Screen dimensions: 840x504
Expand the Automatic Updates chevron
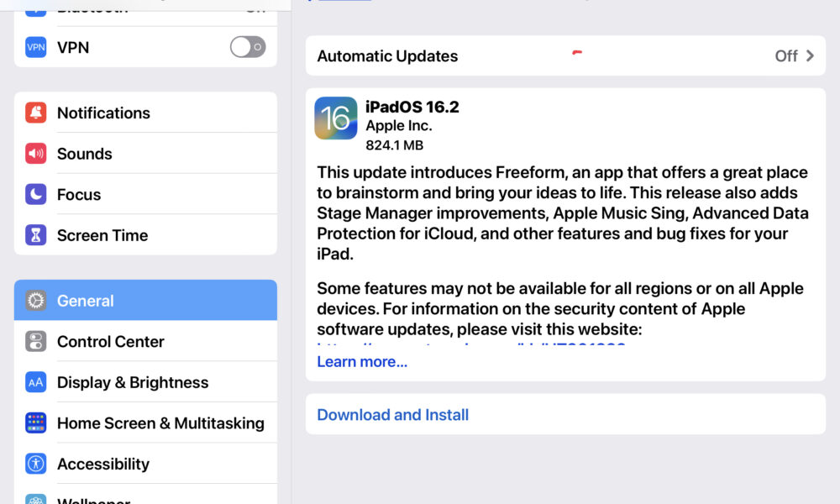[x=810, y=55]
